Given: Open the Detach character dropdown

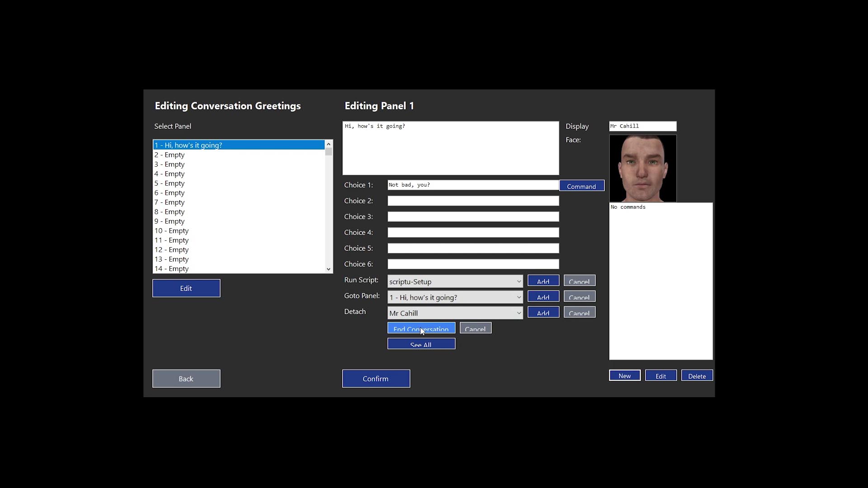Looking at the screenshot, I should click(x=455, y=313).
